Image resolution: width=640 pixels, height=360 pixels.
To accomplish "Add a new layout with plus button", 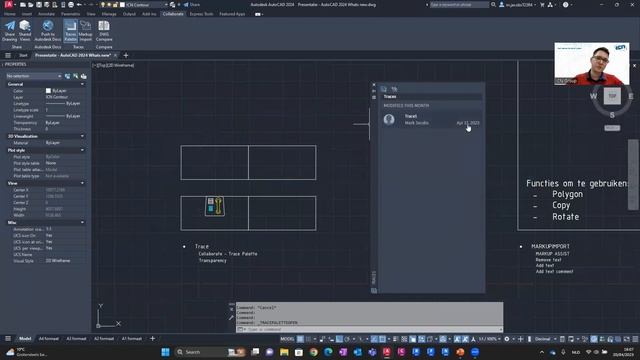I will 152,338.
